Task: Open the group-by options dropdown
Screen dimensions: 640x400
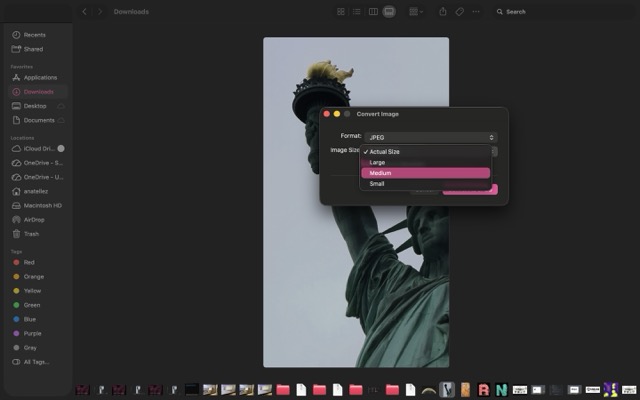Action: pyautogui.click(x=416, y=12)
